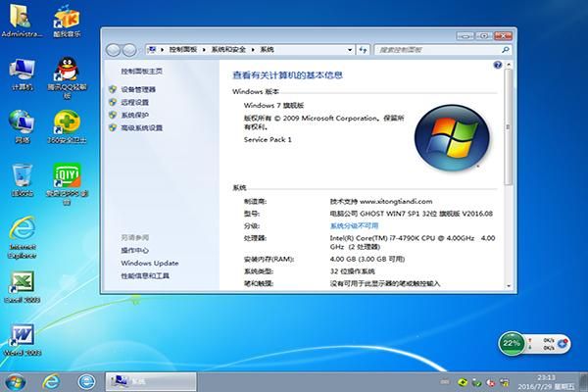
Task: Click the computer icon in address bar
Action: [x=152, y=49]
